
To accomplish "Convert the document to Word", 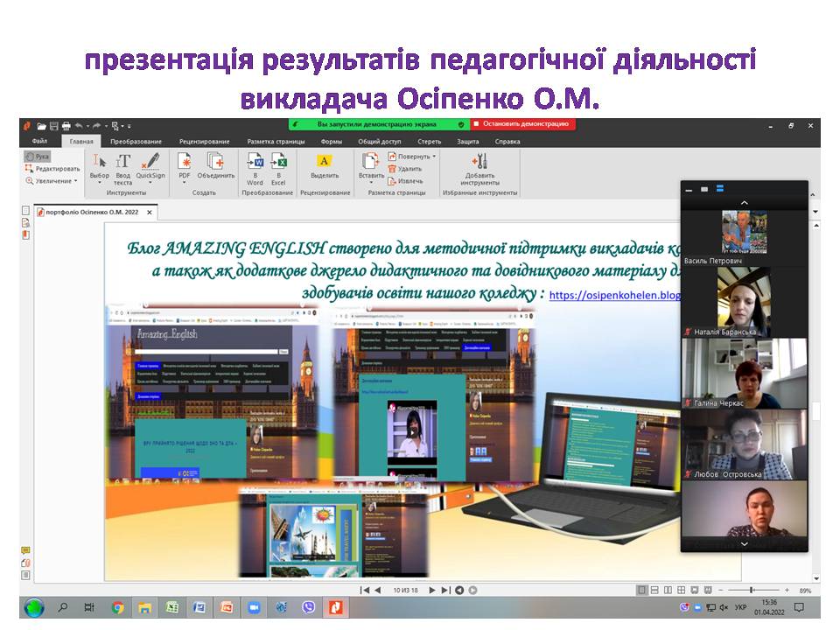I will (x=255, y=169).
